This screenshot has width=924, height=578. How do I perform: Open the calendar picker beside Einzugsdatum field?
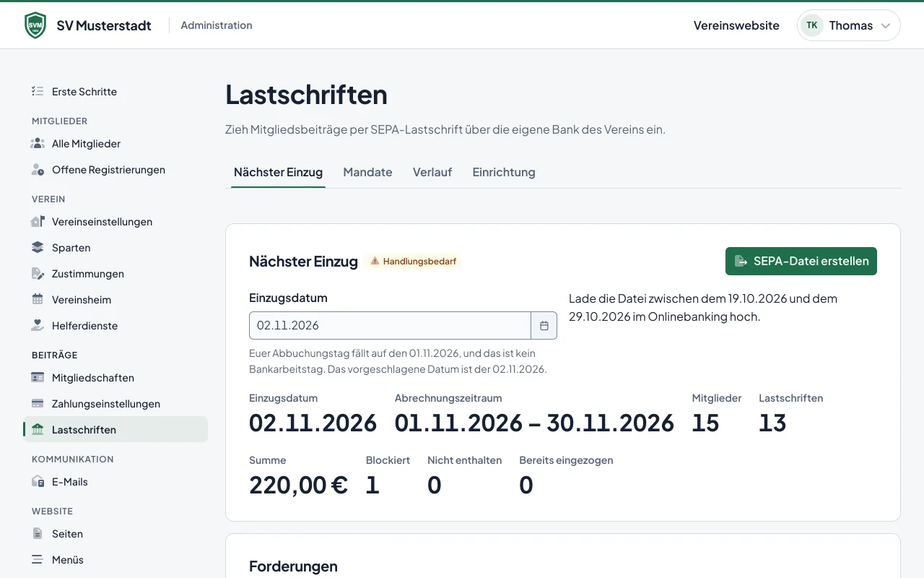click(544, 326)
